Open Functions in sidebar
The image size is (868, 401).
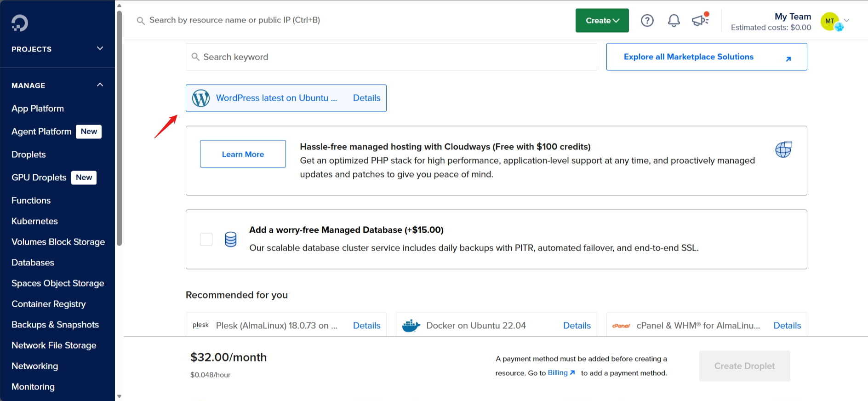click(x=31, y=200)
